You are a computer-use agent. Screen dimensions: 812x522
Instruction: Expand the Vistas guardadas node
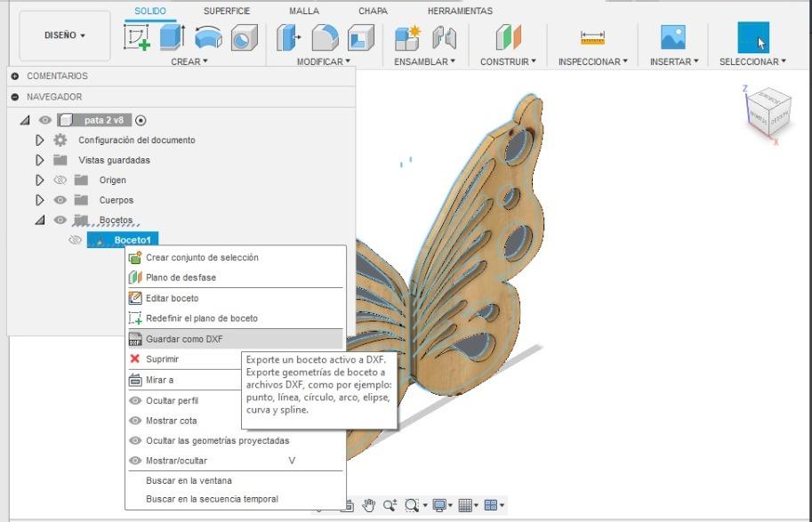tap(39, 160)
